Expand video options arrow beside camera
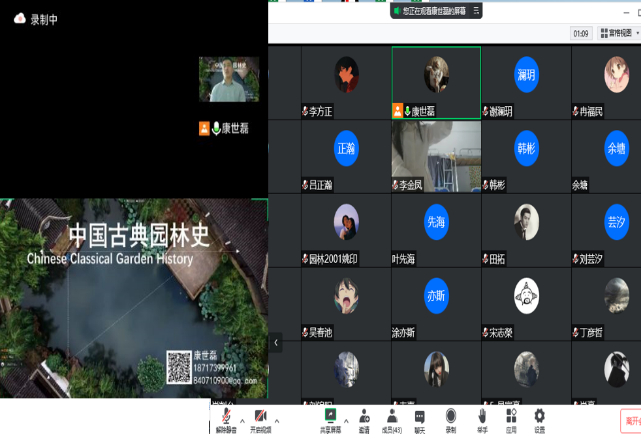The image size is (641, 434). coord(277,420)
